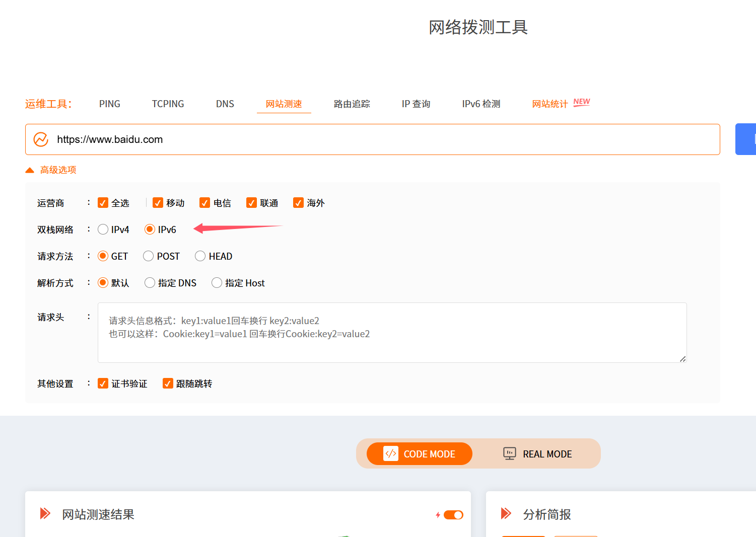Select 指定 DNS resolution option
Viewport: 756px width, 537px height.
click(x=150, y=283)
